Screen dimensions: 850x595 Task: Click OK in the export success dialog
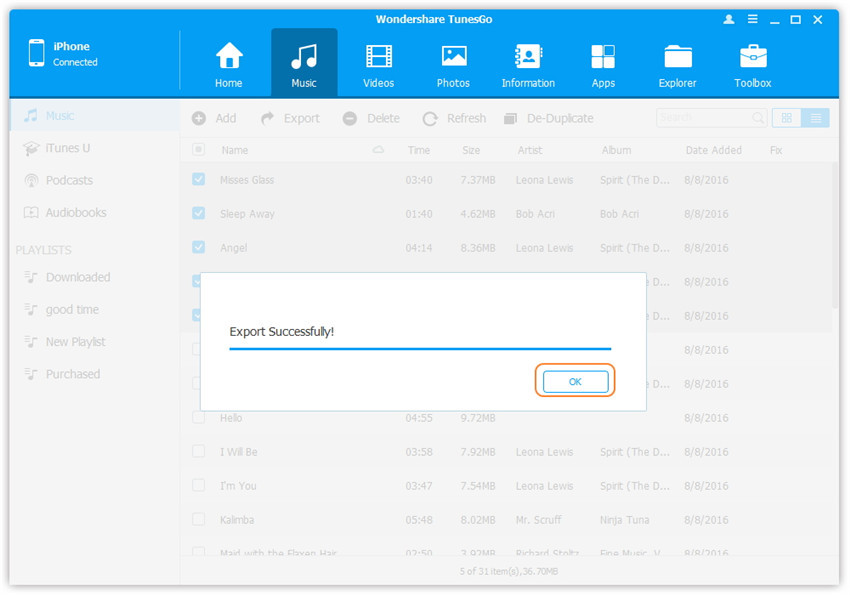click(575, 382)
